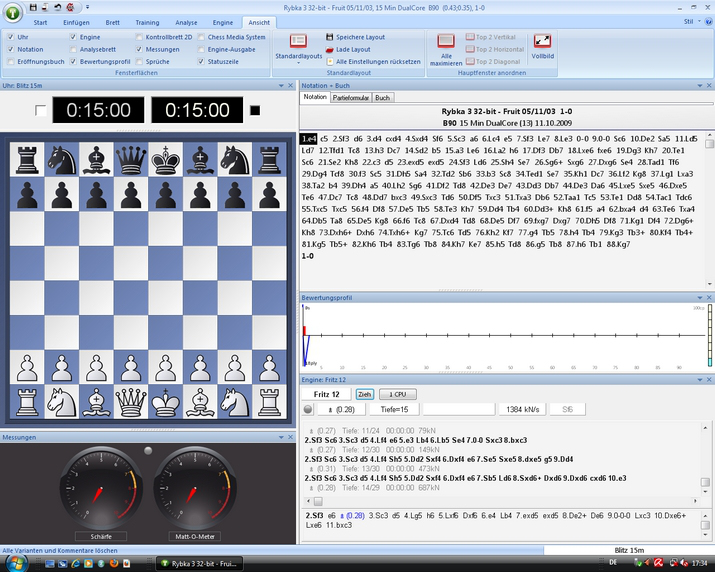Click Top 2 Horizontal icon
Screen dimensions: 715x572
(470, 49)
